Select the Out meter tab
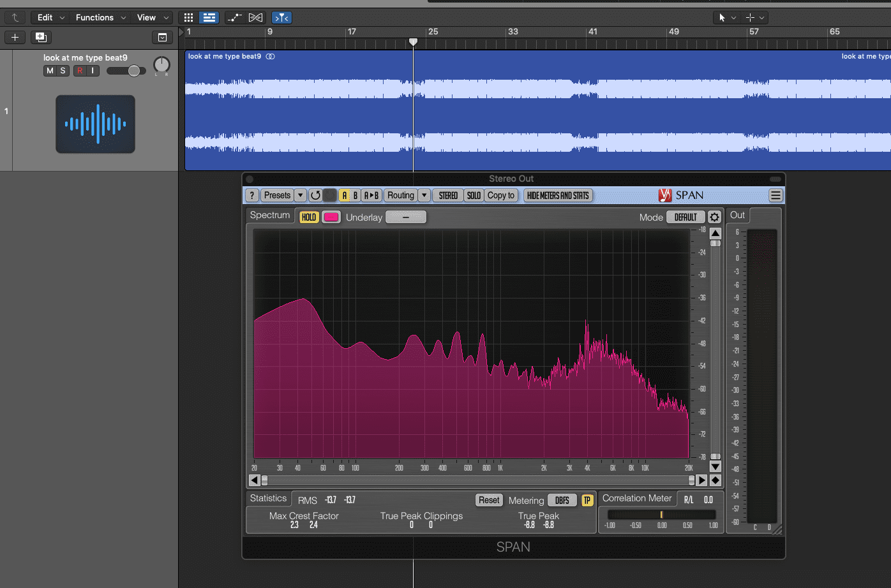 [x=738, y=215]
